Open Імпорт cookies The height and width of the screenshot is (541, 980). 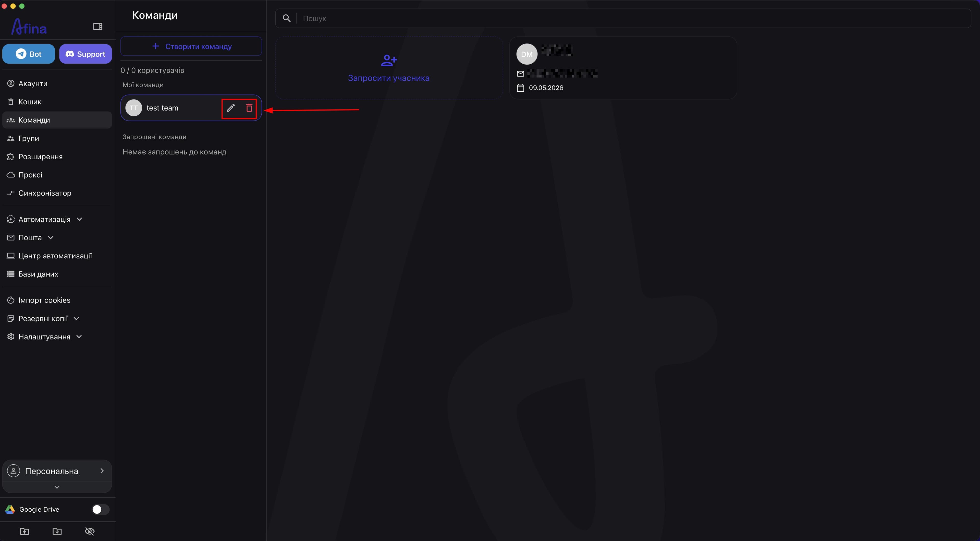pyautogui.click(x=57, y=300)
